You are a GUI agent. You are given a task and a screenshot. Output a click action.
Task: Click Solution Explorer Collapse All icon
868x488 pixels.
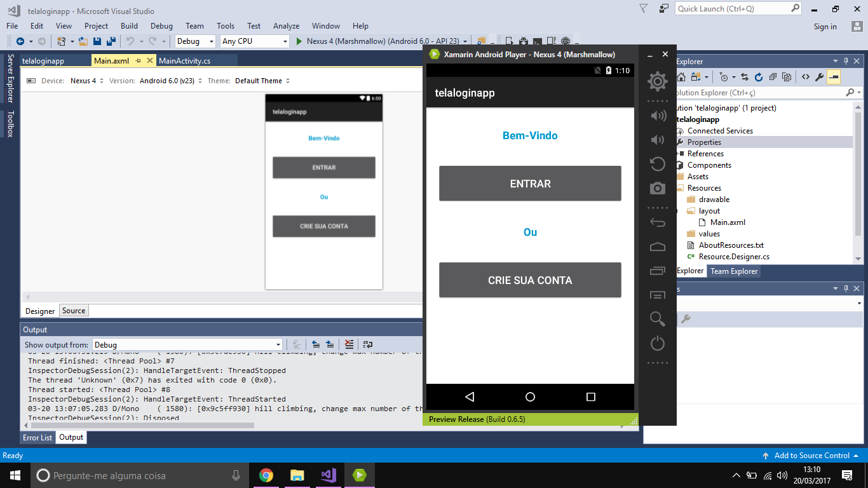coord(772,77)
